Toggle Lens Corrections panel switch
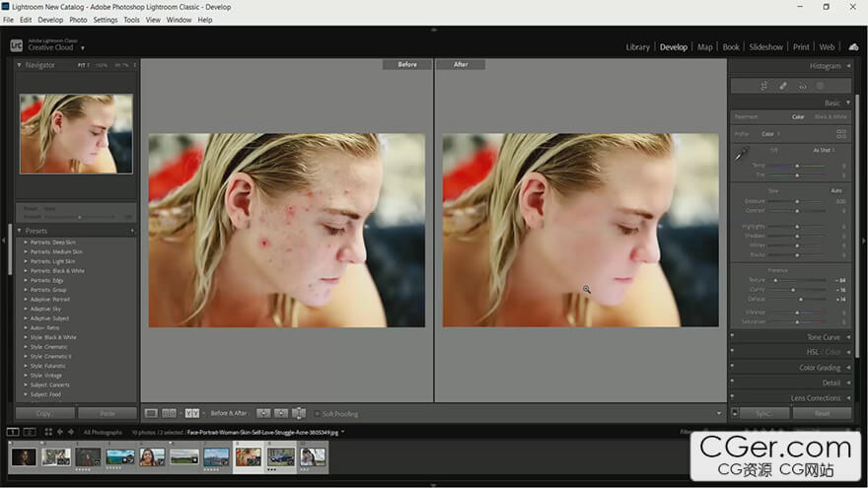The height and width of the screenshot is (488, 868). pyautogui.click(x=732, y=396)
